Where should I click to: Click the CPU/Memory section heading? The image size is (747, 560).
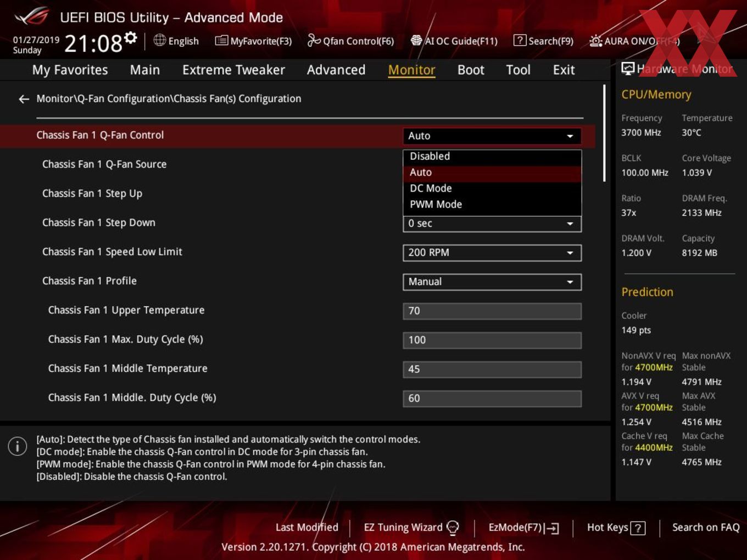656,94
